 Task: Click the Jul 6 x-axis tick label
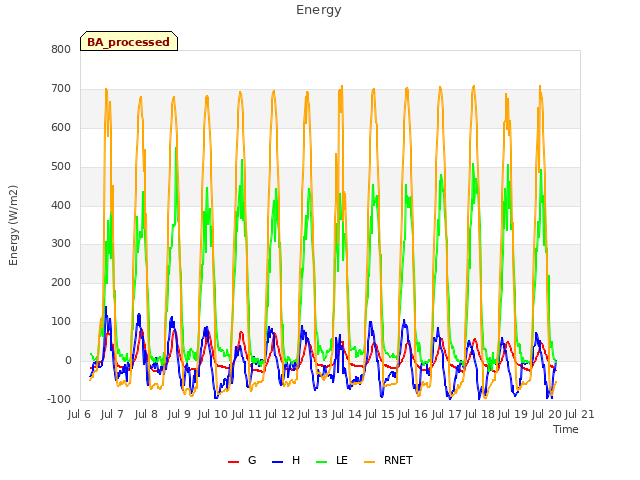click(x=79, y=415)
